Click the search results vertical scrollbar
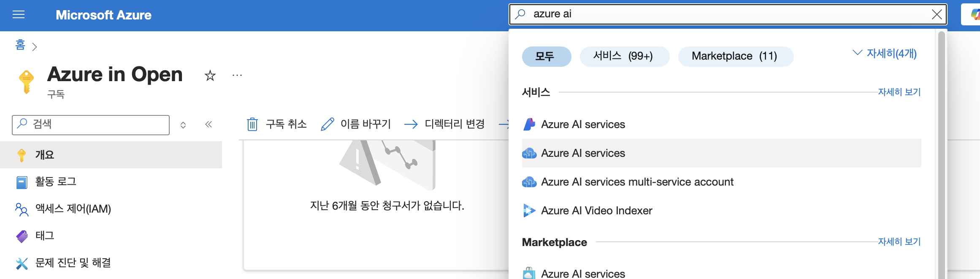The image size is (980, 279). [x=941, y=155]
